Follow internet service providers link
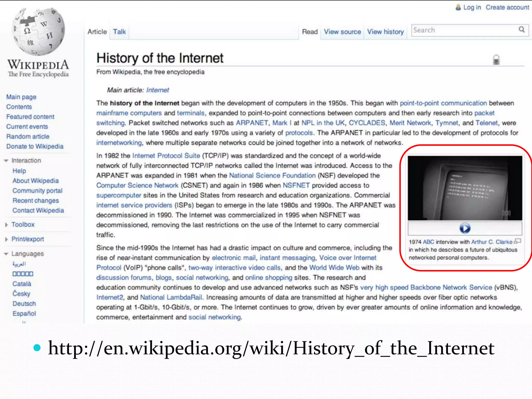 coord(134,205)
